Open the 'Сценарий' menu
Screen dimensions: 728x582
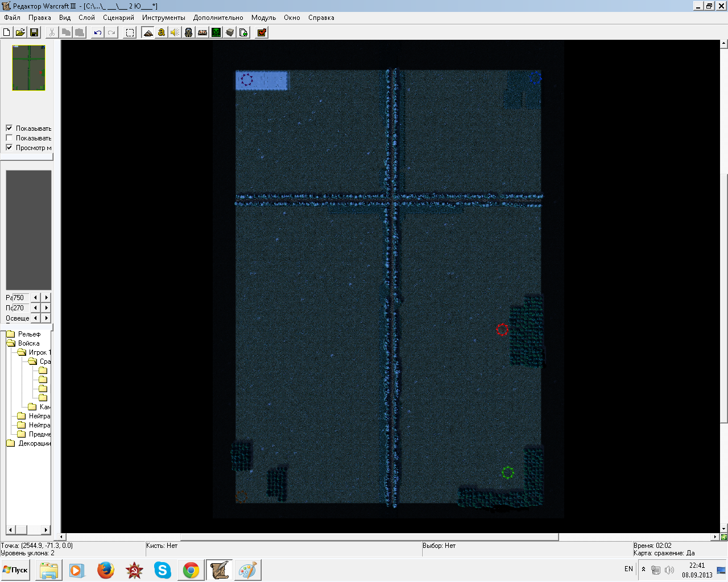pos(118,18)
